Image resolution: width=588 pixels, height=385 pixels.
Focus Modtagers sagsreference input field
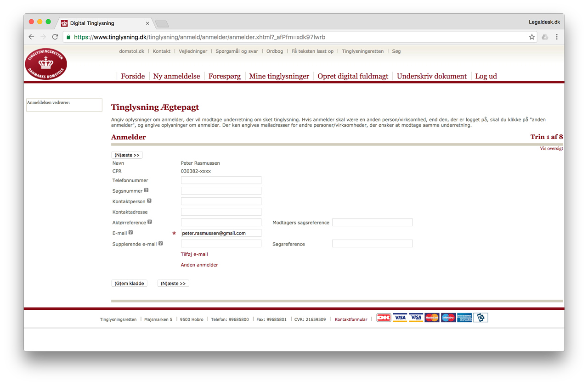click(372, 223)
